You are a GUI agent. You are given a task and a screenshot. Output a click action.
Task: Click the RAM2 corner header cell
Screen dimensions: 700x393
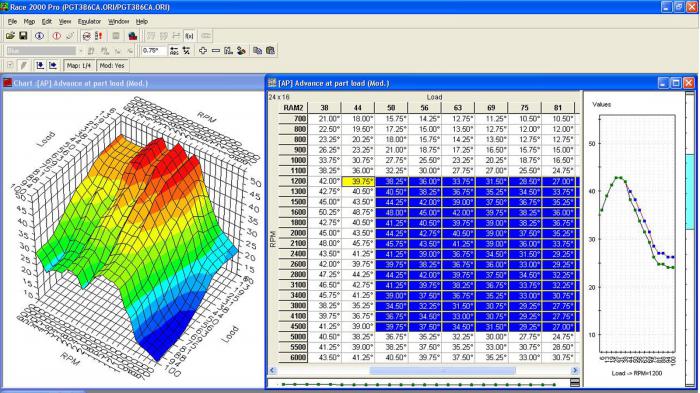pyautogui.click(x=293, y=108)
